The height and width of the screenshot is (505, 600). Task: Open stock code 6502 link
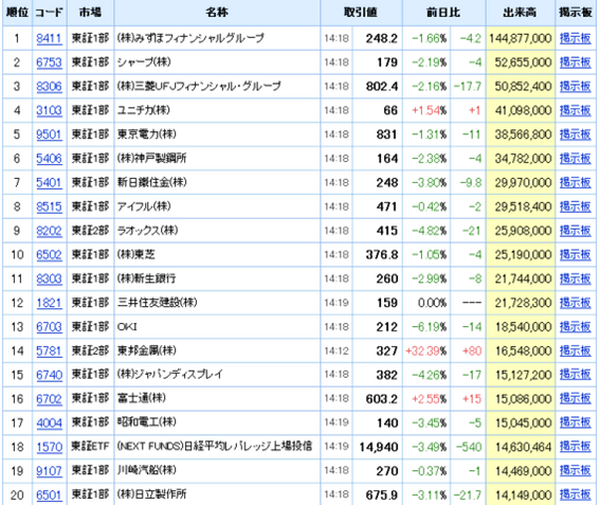[49, 255]
